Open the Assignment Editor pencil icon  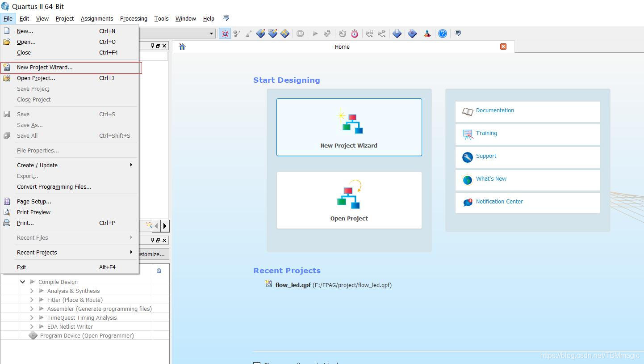(x=261, y=34)
